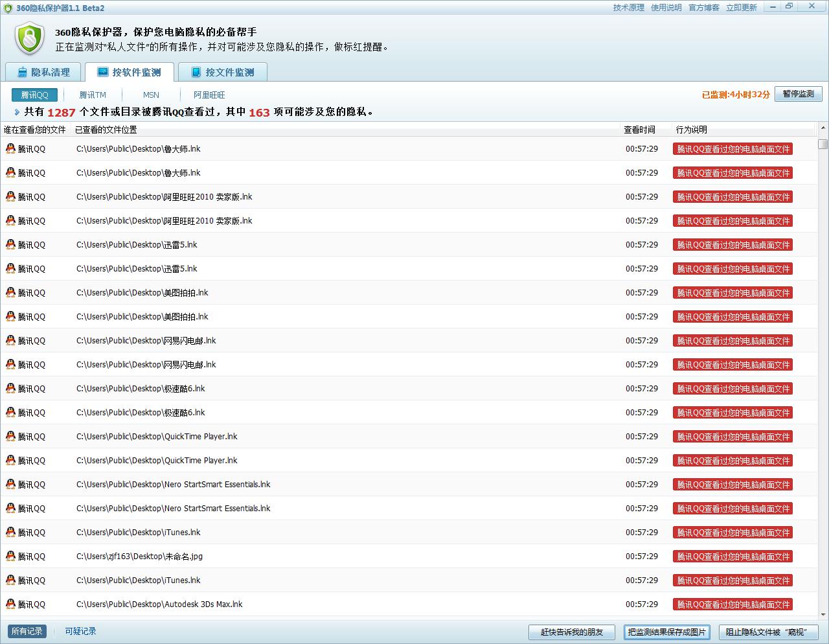Click the titlebar dropdown menu icon
Image resolution: width=829 pixels, height=644 pixels.
(x=773, y=6)
